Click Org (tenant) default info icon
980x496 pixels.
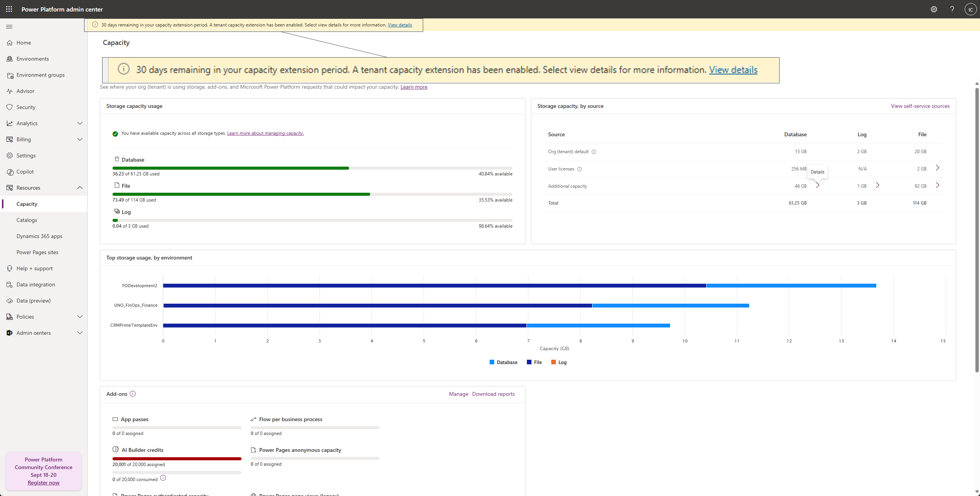click(594, 152)
